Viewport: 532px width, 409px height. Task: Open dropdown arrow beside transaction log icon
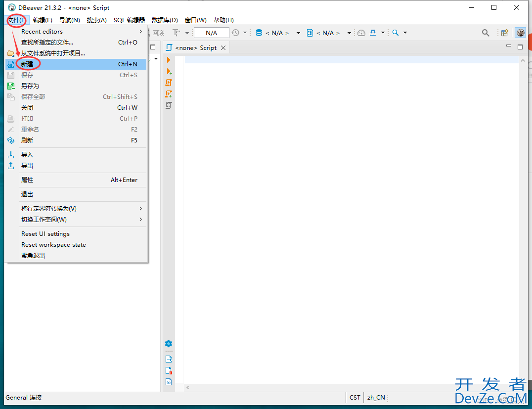pos(245,33)
